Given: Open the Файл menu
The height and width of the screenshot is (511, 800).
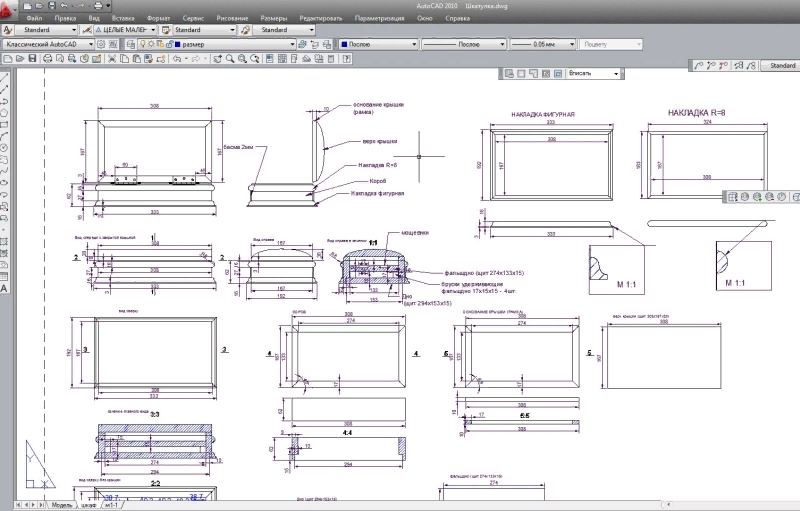Looking at the screenshot, I should pyautogui.click(x=34, y=18).
